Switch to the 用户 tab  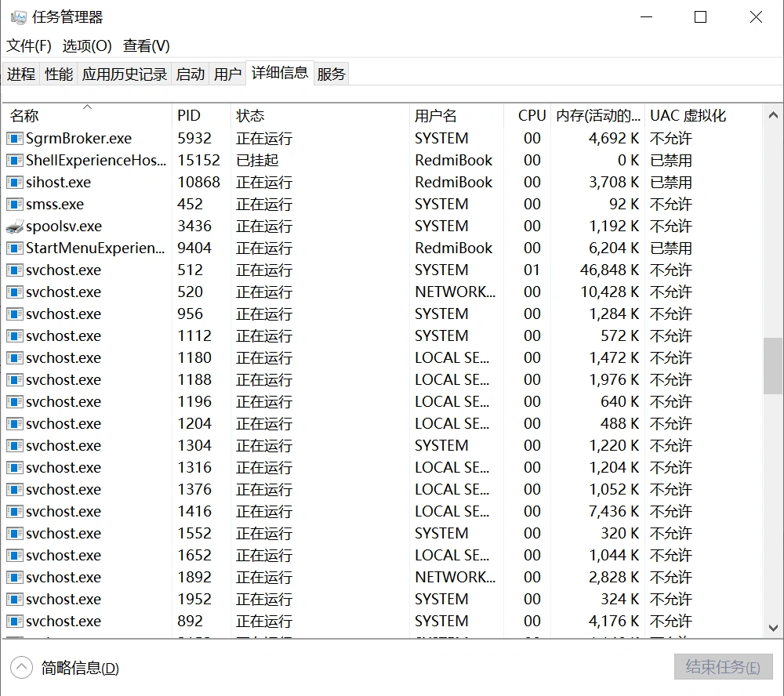pyautogui.click(x=227, y=74)
